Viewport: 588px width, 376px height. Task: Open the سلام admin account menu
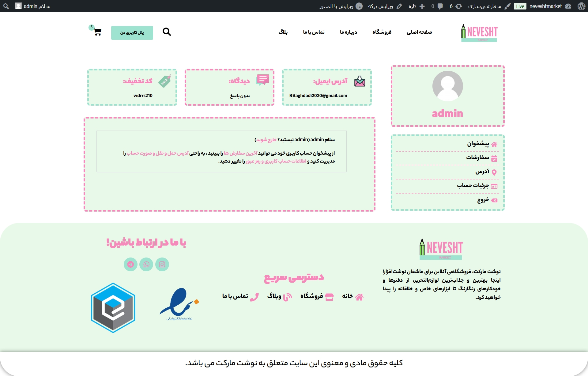(33, 6)
